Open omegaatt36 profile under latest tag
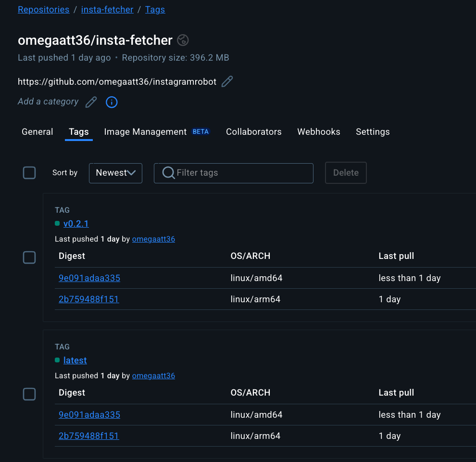 coord(153,376)
